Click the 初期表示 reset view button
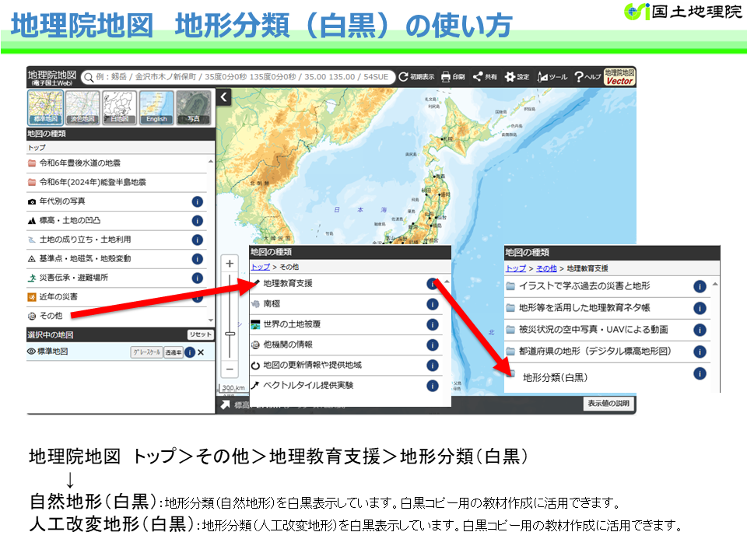Viewport: 747px width, 560px height. pos(416,77)
